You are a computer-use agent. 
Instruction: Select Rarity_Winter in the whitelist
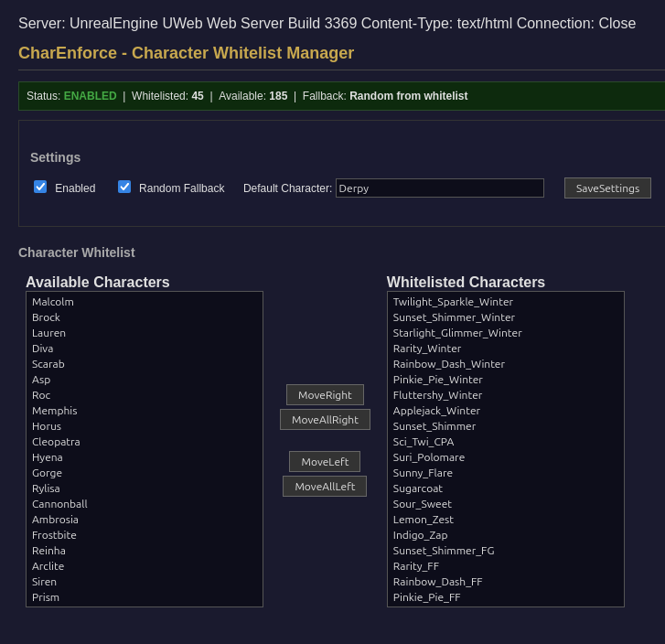(x=506, y=349)
